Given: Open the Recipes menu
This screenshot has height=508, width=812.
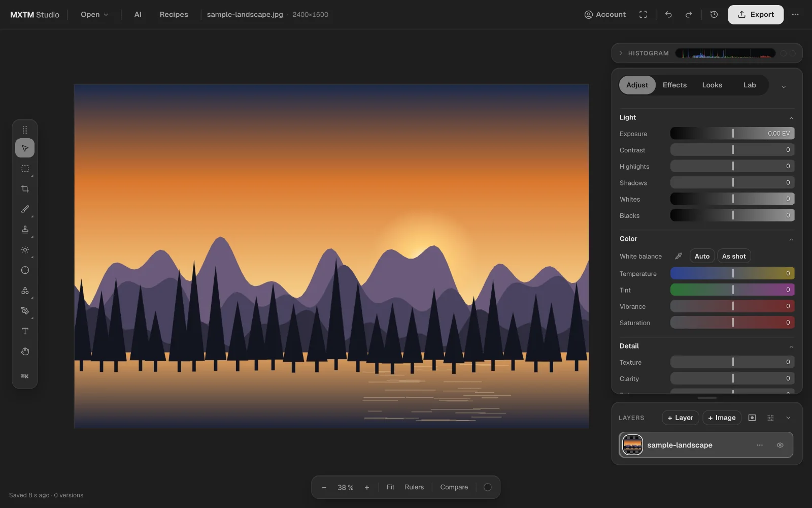Looking at the screenshot, I should click(174, 14).
